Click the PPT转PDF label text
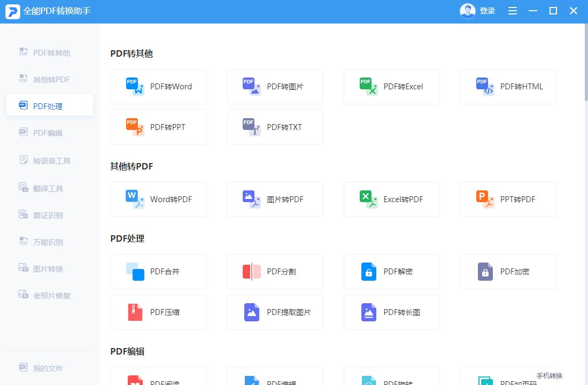 517,199
